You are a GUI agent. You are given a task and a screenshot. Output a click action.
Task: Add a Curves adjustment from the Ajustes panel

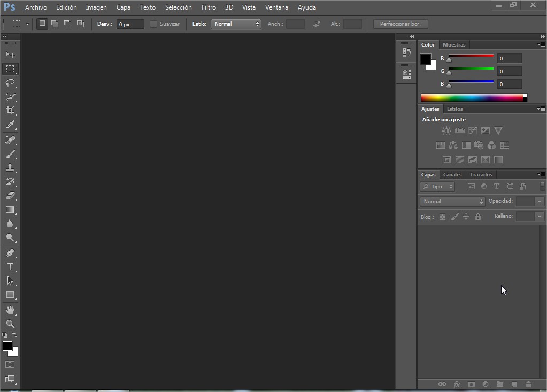(472, 130)
